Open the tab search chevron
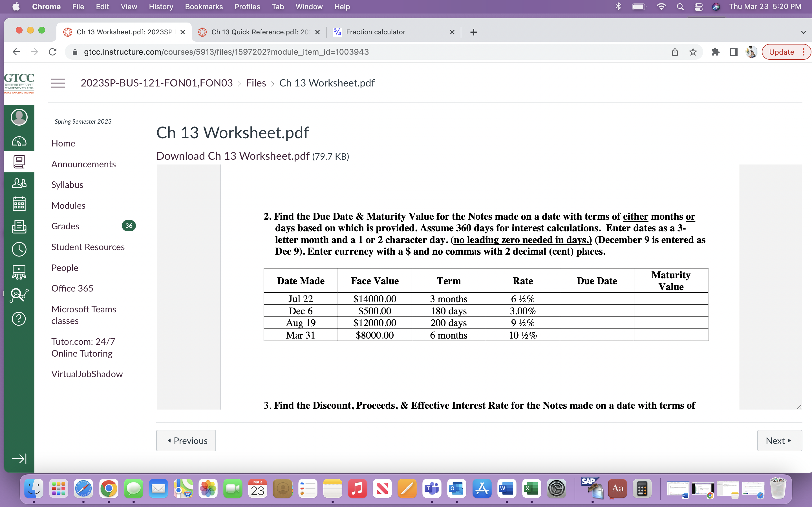This screenshot has width=812, height=507. point(803,32)
